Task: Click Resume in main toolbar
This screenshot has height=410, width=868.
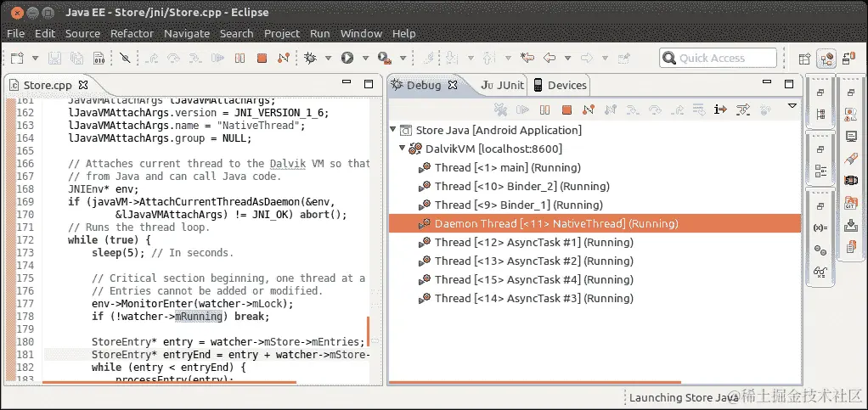Action: (x=218, y=58)
